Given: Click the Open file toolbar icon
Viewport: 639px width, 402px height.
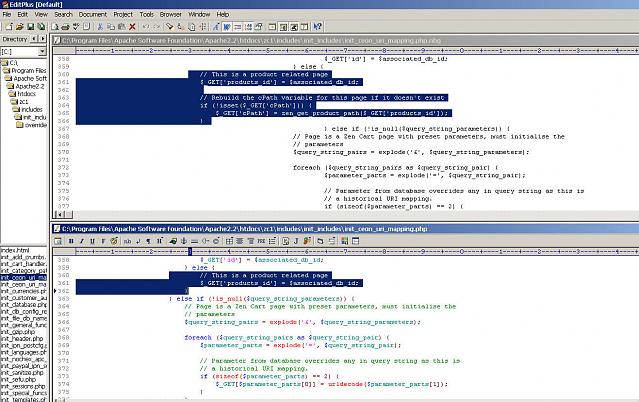Looking at the screenshot, I should pyautogui.click(x=19, y=27).
